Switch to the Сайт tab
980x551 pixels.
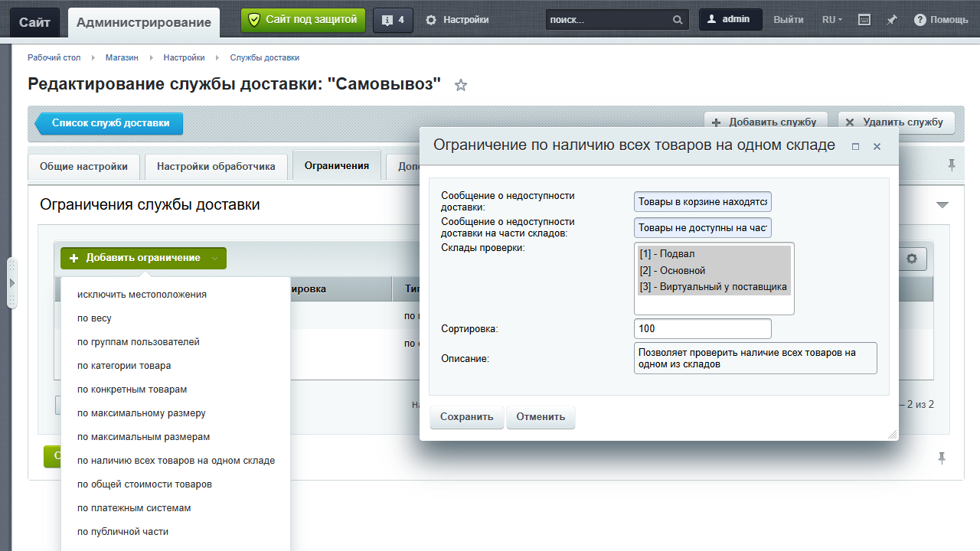pyautogui.click(x=34, y=22)
